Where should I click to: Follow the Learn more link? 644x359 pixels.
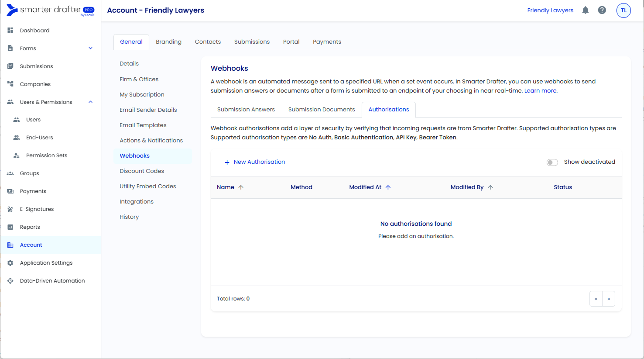click(540, 91)
